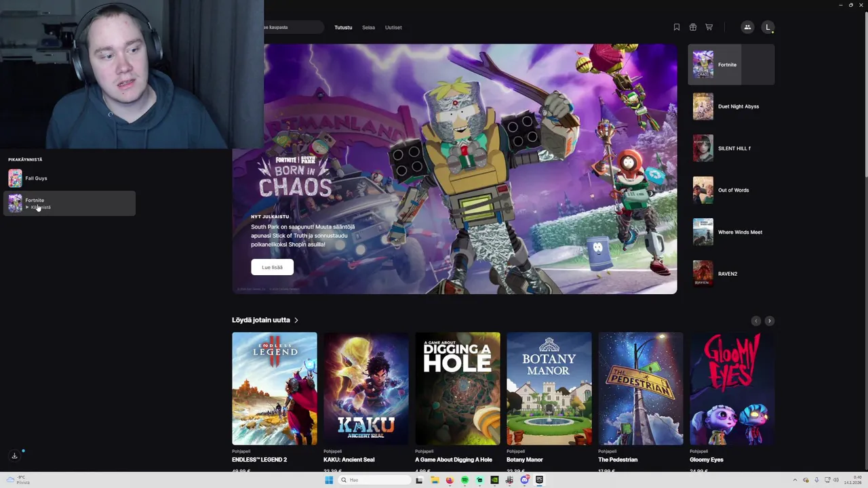Open the gift redemption icon
Image resolution: width=868 pixels, height=488 pixels.
click(692, 27)
